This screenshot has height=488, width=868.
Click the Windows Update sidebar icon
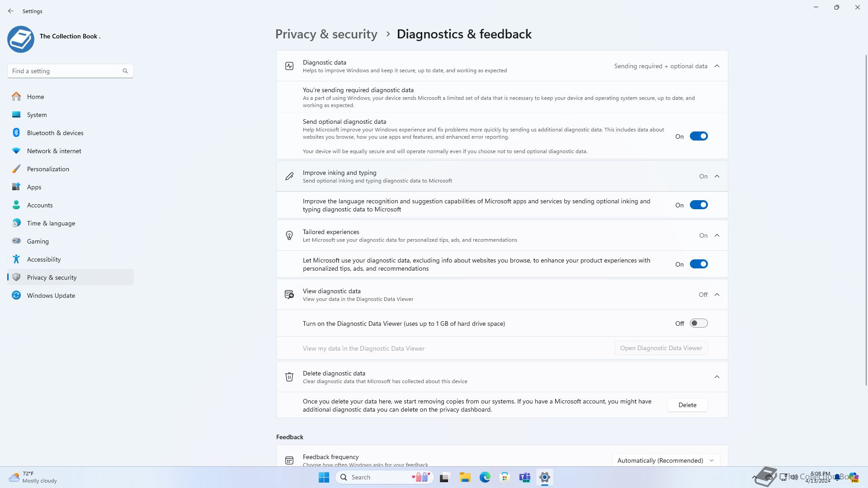click(16, 295)
